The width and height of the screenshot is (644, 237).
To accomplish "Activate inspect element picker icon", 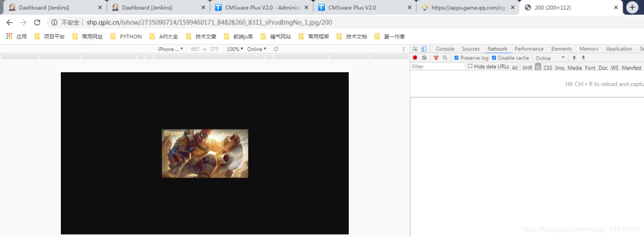I will [415, 49].
